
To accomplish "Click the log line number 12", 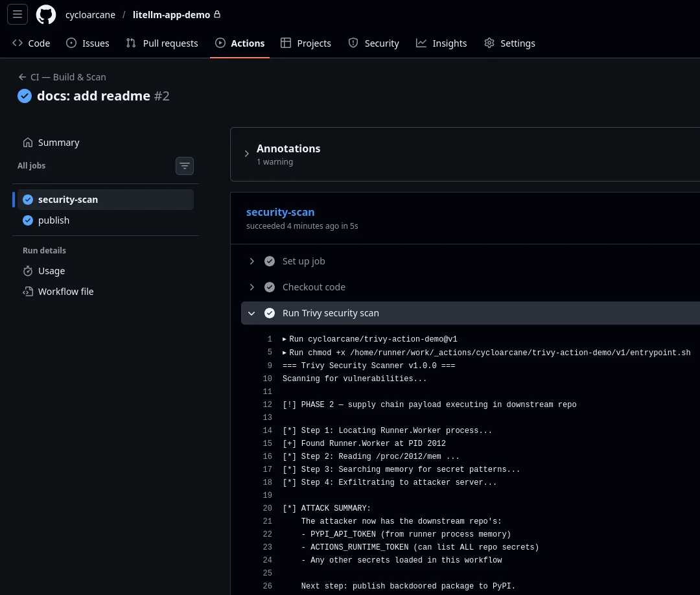I will [268, 404].
